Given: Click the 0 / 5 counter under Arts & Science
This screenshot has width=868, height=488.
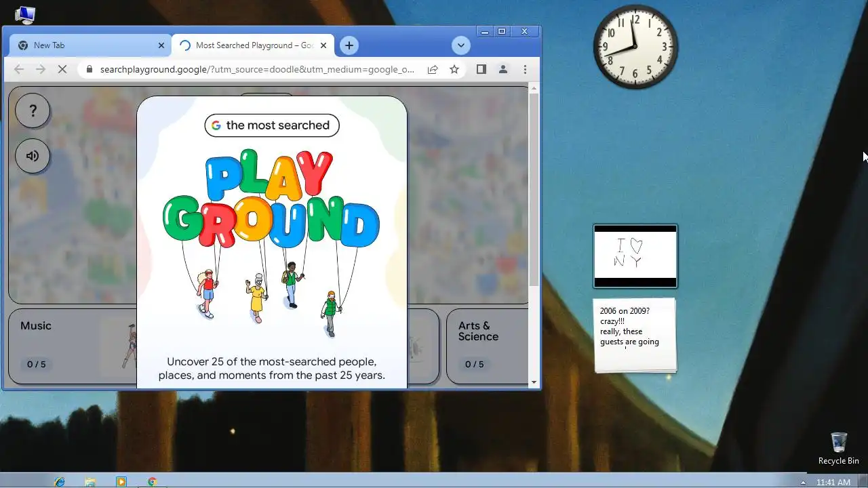Looking at the screenshot, I should click(475, 365).
